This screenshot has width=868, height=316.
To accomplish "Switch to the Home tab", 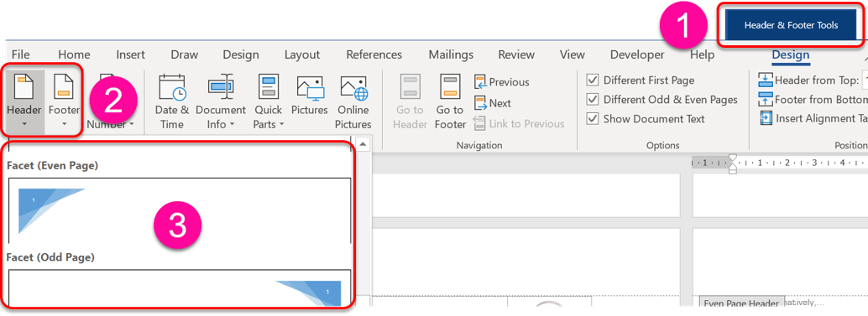I will click(74, 54).
